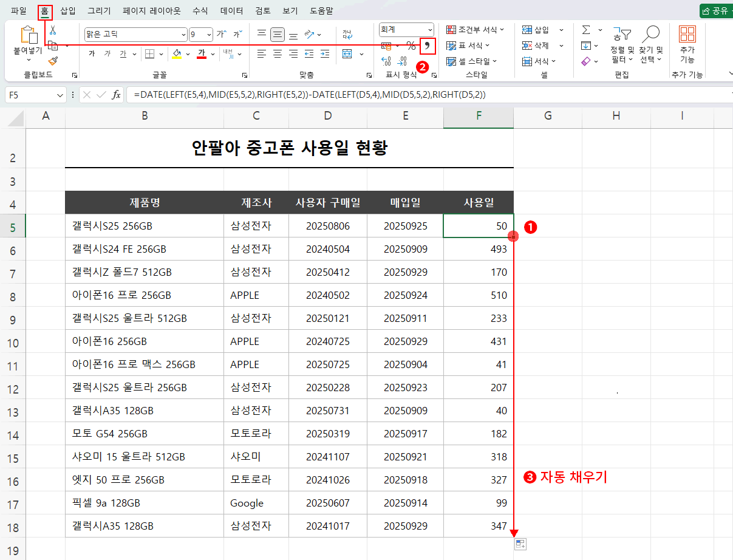The width and height of the screenshot is (733, 560).
Task: Open the 회계 number format dropdown
Action: [x=430, y=29]
